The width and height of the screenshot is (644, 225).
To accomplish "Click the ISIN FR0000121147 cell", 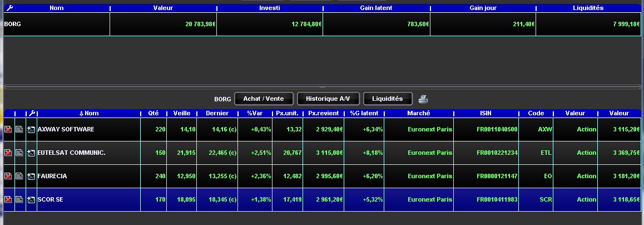I will pos(486,176).
